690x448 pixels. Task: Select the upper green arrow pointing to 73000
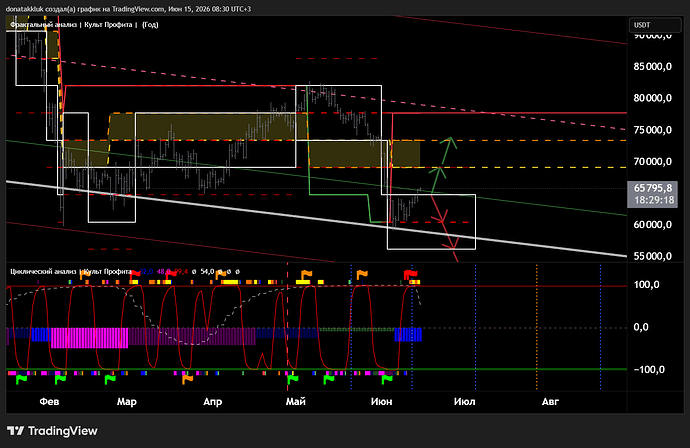[x=448, y=152]
